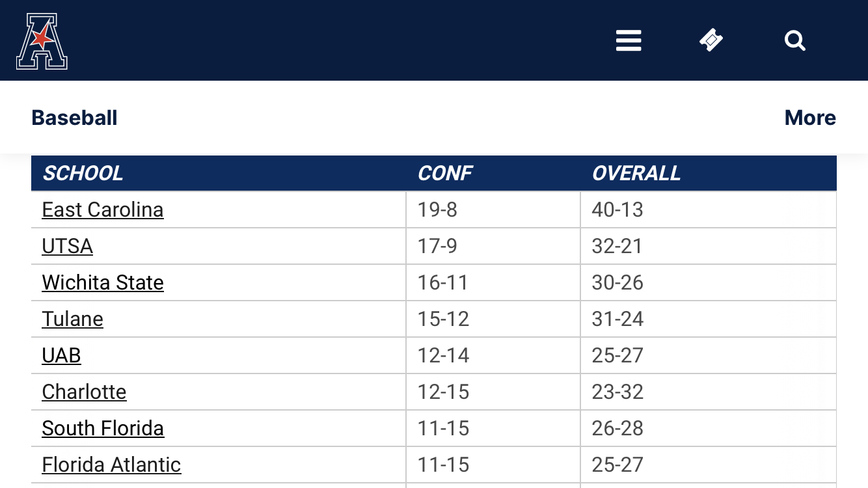Click the SCHOOL column header

(83, 173)
